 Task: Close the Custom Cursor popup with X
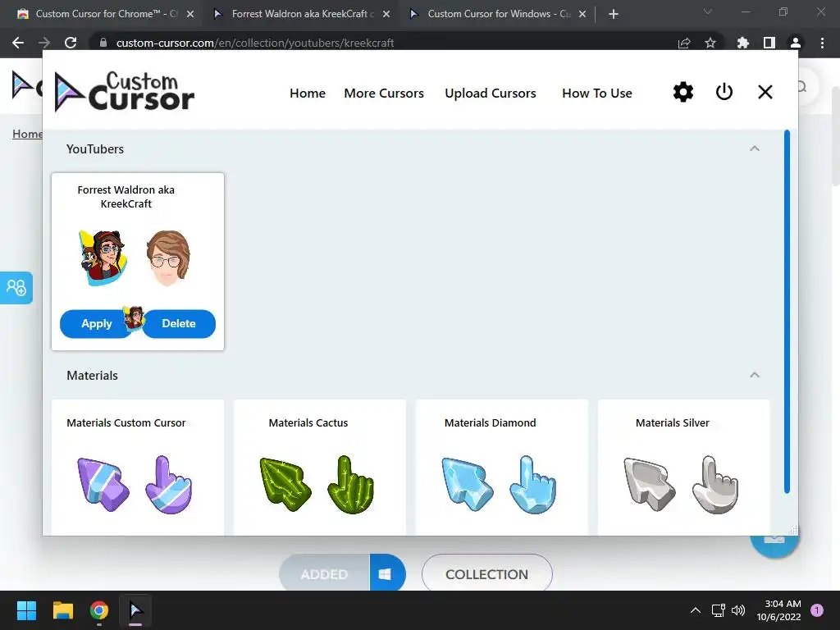(x=765, y=92)
